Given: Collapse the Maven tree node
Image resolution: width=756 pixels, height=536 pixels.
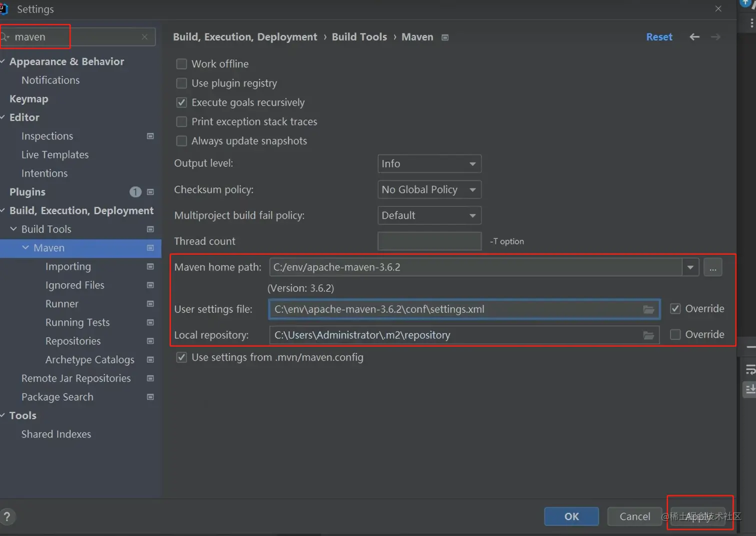Looking at the screenshot, I should [25, 248].
